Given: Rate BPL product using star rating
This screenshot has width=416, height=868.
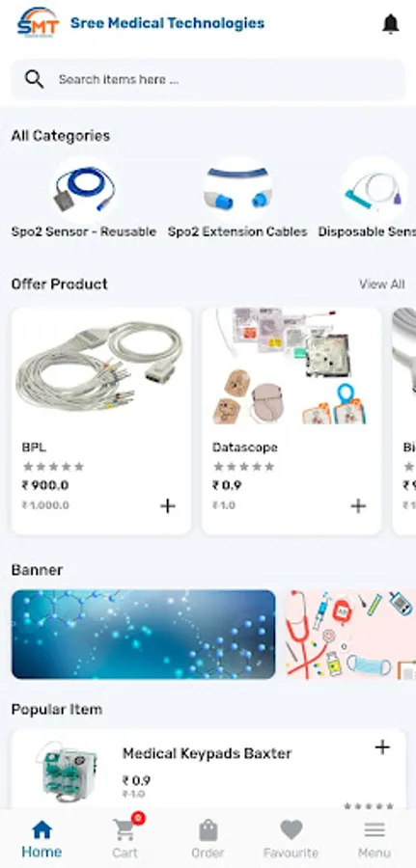Looking at the screenshot, I should (54, 467).
